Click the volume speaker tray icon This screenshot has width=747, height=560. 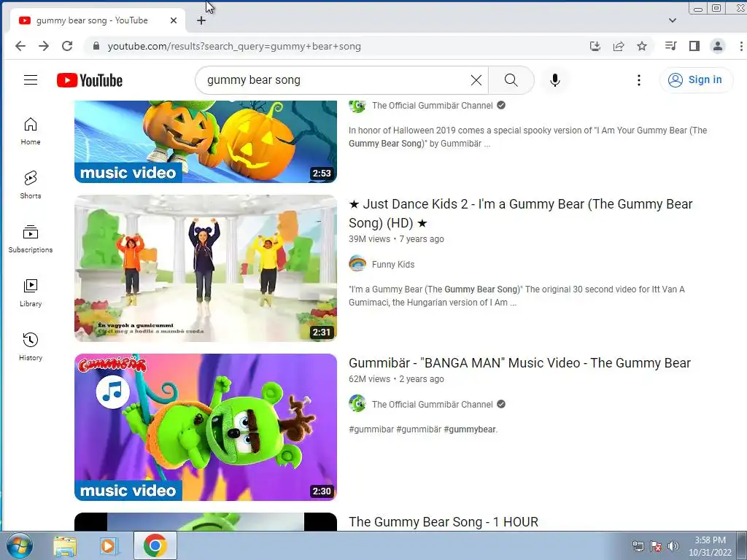click(x=673, y=546)
